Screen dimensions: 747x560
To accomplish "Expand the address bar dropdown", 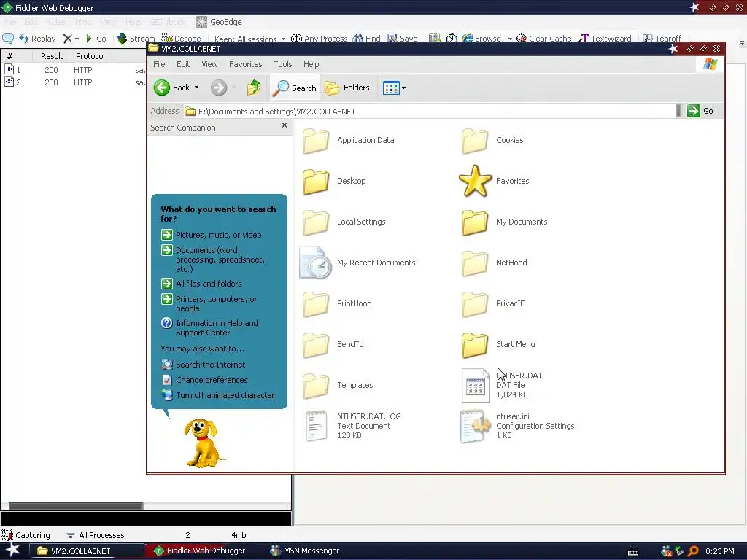I will [678, 111].
